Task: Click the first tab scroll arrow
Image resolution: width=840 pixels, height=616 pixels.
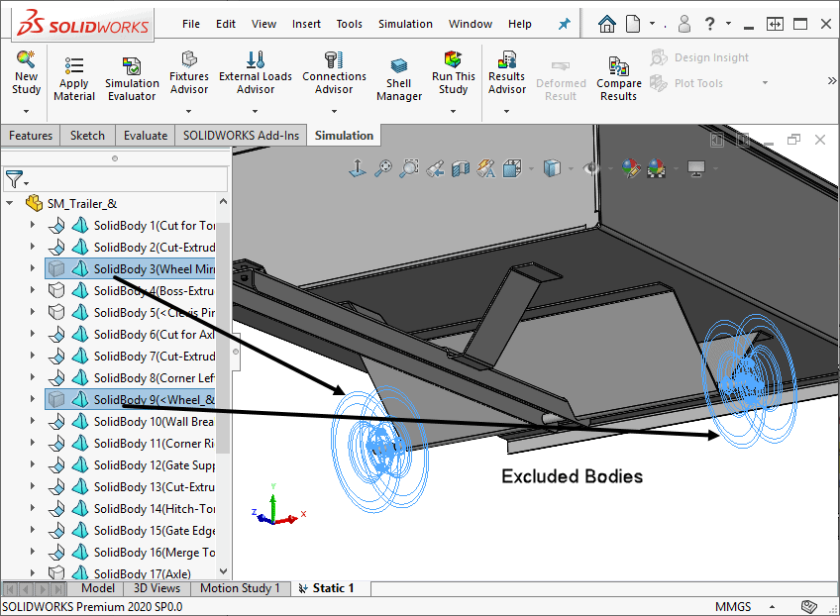Action: tap(10, 588)
